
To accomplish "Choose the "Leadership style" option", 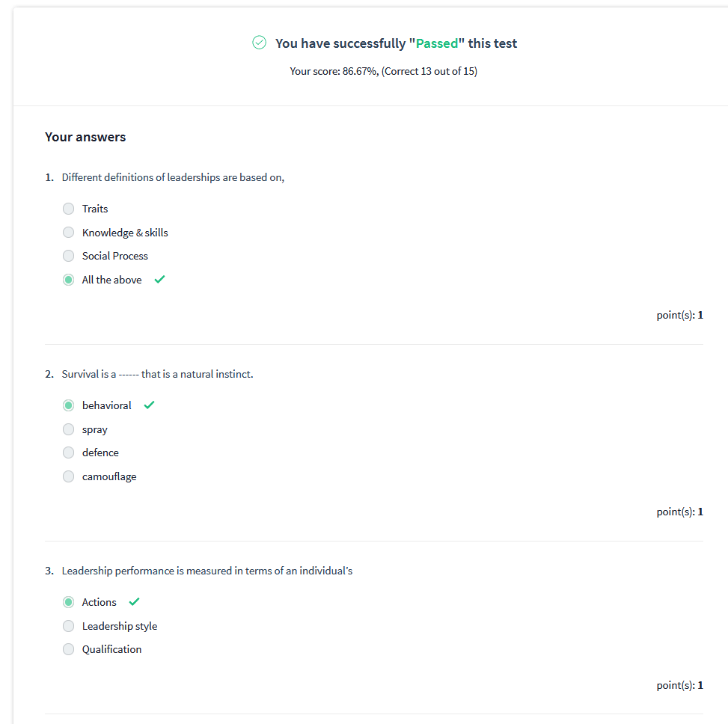I will tap(68, 625).
